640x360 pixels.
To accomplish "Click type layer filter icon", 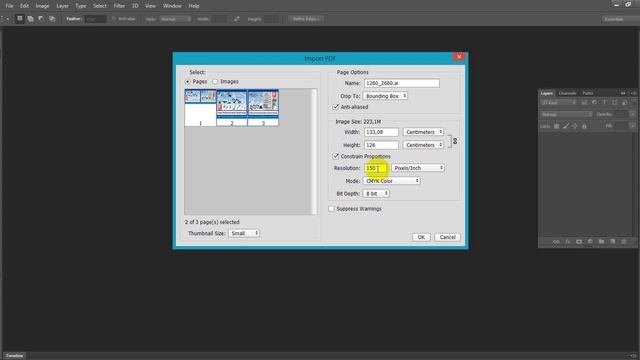I will [604, 103].
